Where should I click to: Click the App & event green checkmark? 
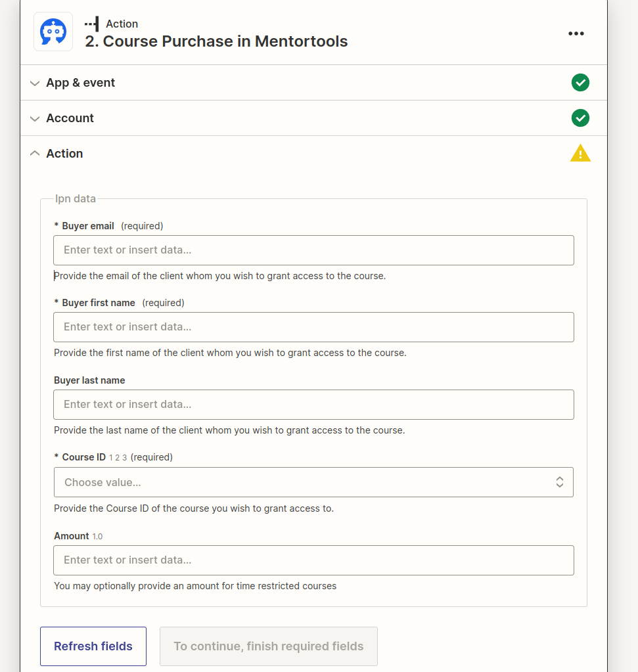pyautogui.click(x=580, y=82)
